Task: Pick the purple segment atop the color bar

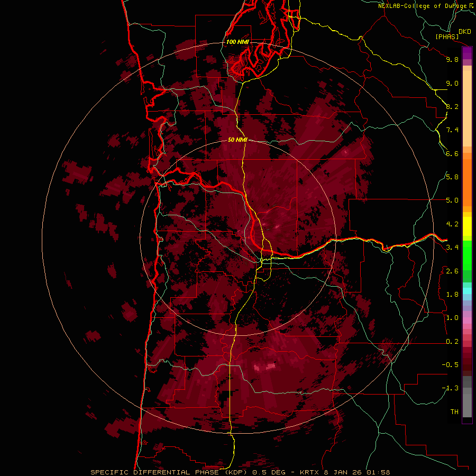Action: coord(467,53)
